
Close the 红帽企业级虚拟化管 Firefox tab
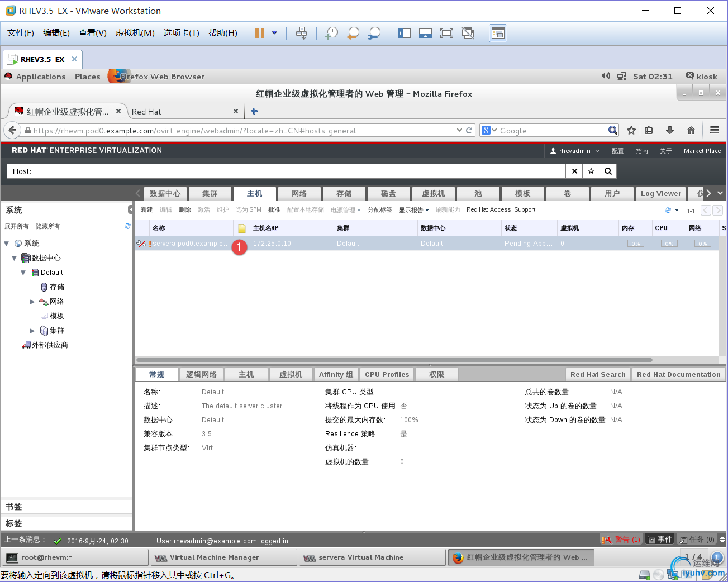[x=118, y=111]
